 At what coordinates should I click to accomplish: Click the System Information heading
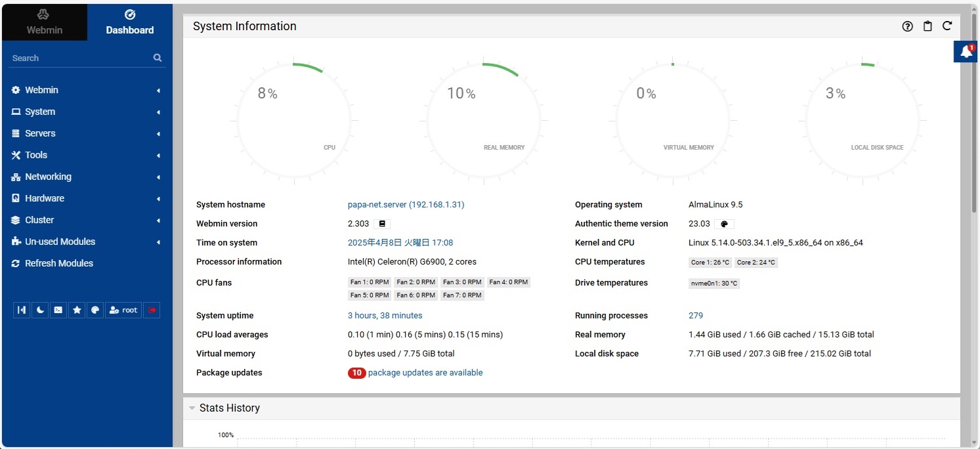tap(245, 26)
